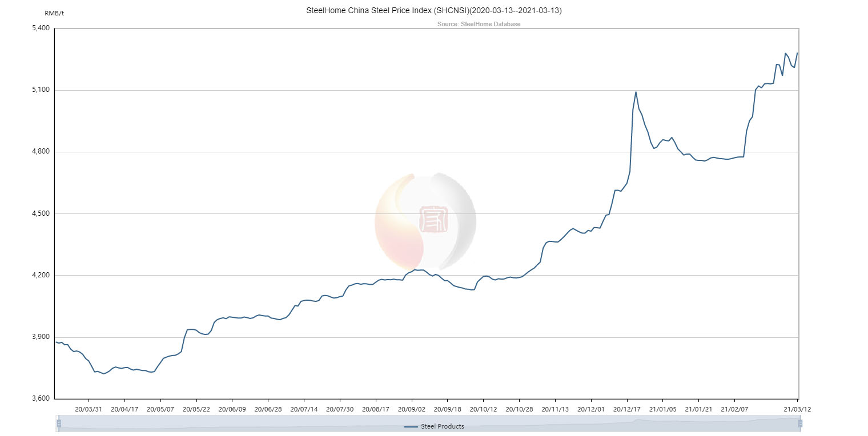The image size is (868, 436).
Task: Click the 20/08/17 date label
Action: pos(376,409)
